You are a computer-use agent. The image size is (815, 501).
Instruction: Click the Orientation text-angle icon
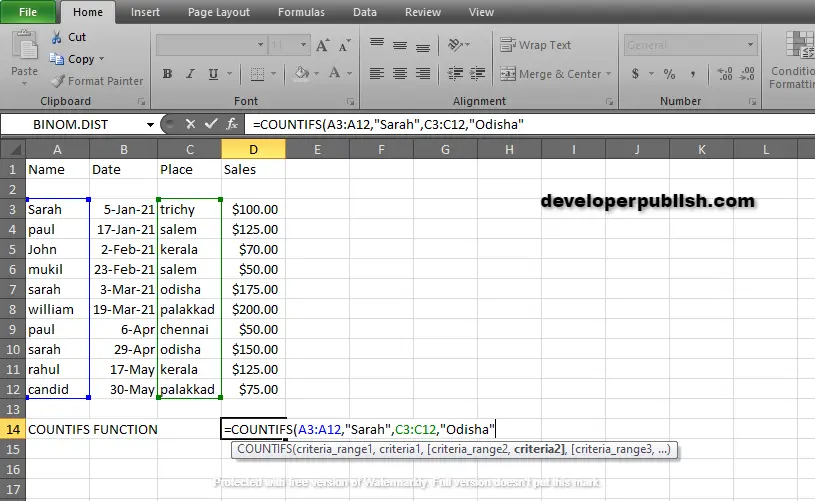tap(456, 45)
